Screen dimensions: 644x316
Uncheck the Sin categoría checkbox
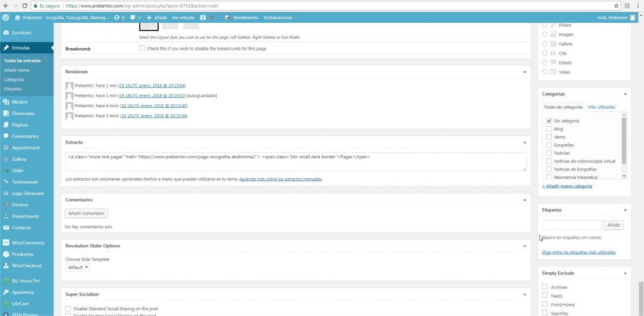[549, 121]
